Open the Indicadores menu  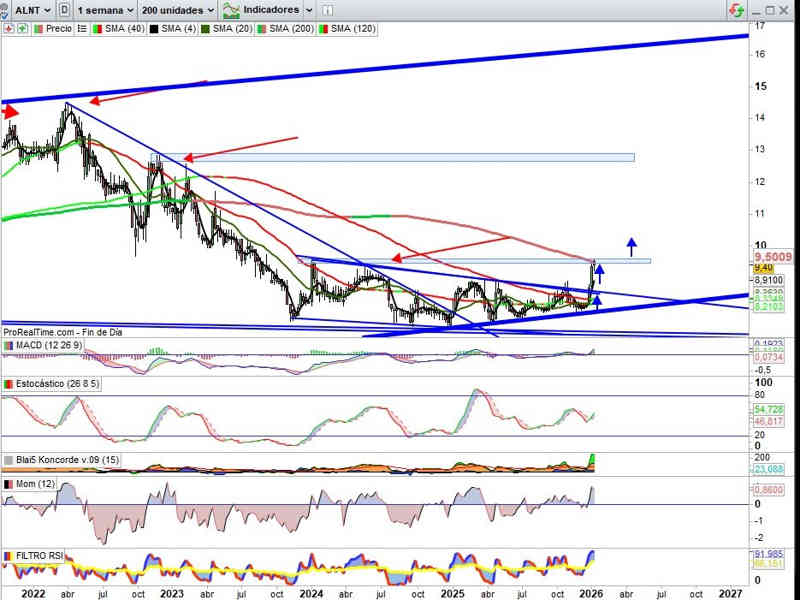point(273,10)
